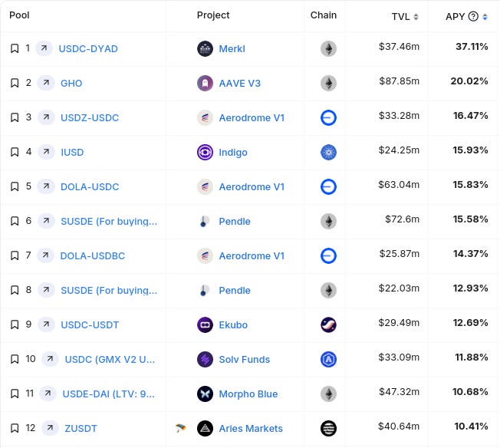Image resolution: width=500 pixels, height=448 pixels.
Task: Click the Morpho Blue butterfly logo
Action: 205,394
